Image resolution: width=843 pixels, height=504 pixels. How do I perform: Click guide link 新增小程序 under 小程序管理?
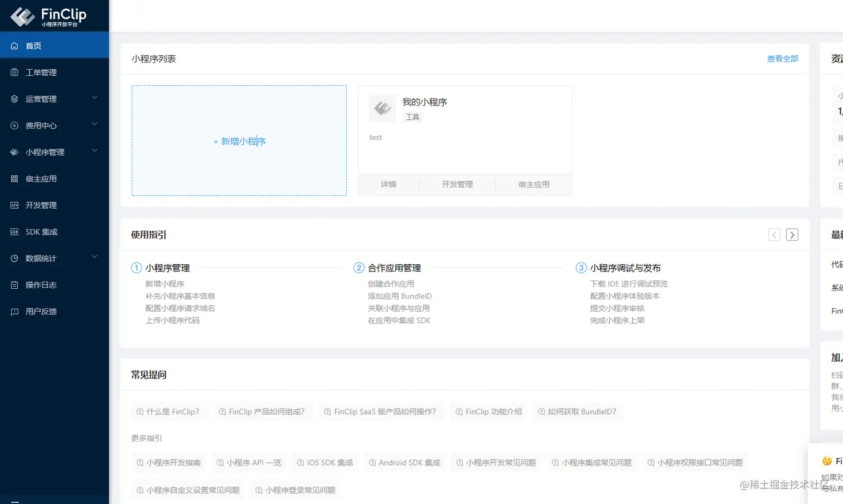pyautogui.click(x=165, y=284)
